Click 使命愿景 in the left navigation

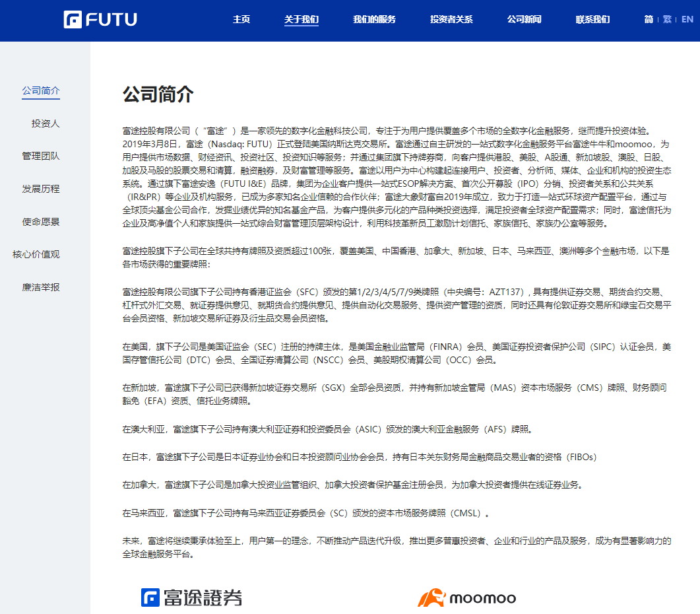pyautogui.click(x=40, y=222)
